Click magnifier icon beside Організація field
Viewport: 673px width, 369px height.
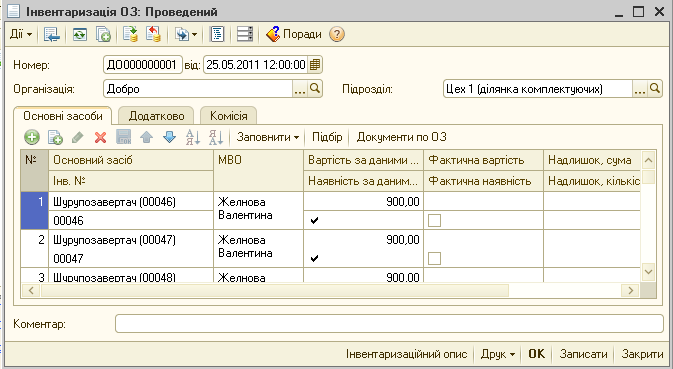(x=315, y=89)
